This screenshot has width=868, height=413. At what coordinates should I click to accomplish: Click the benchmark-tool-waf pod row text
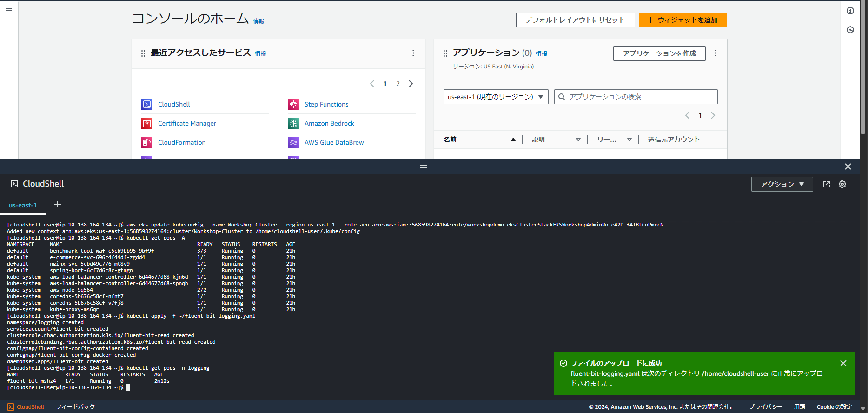click(x=151, y=251)
